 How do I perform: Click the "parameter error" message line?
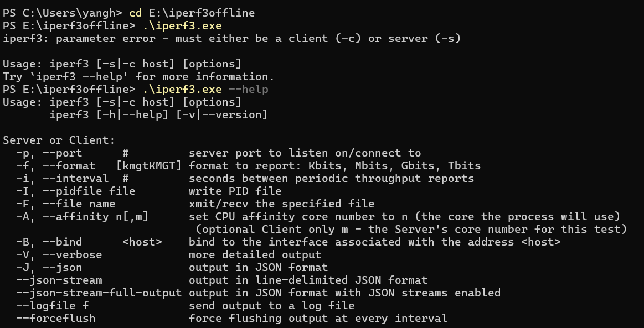231,38
